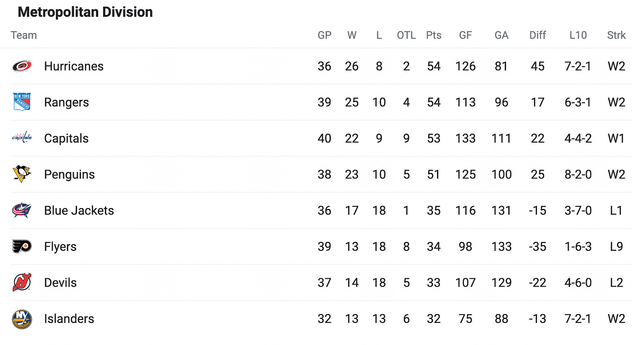
Task: Click the OTL column header
Action: tap(406, 35)
